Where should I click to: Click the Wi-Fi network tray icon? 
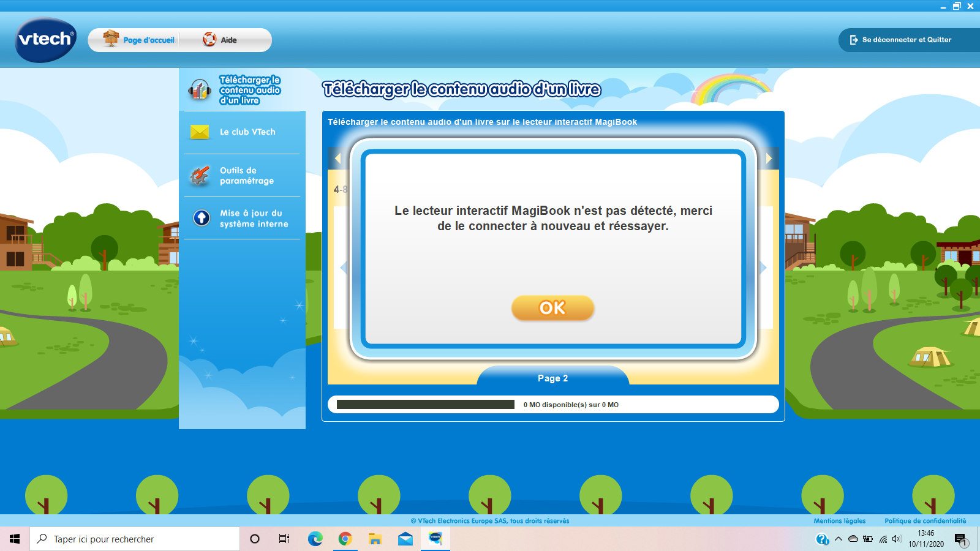pos(883,539)
